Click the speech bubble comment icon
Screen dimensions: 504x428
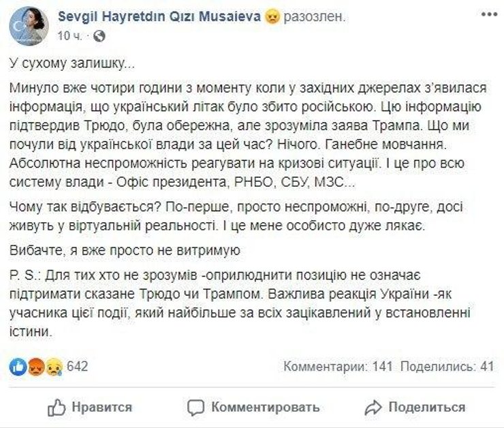pos(197,408)
